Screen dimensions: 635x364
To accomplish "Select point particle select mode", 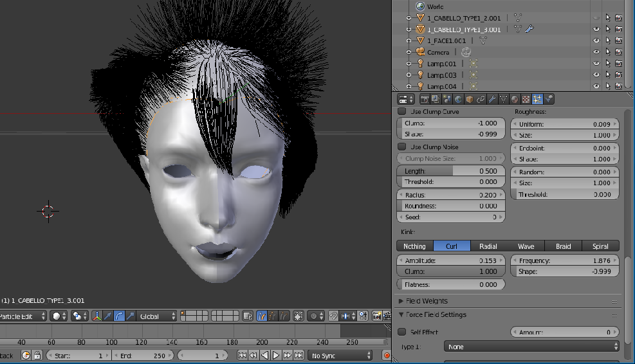I will click(273, 316).
